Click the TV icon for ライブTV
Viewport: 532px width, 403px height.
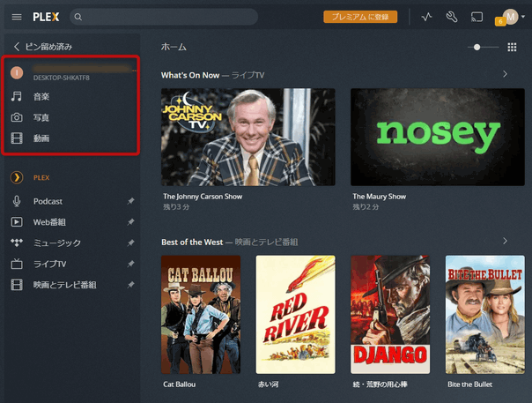coord(17,264)
